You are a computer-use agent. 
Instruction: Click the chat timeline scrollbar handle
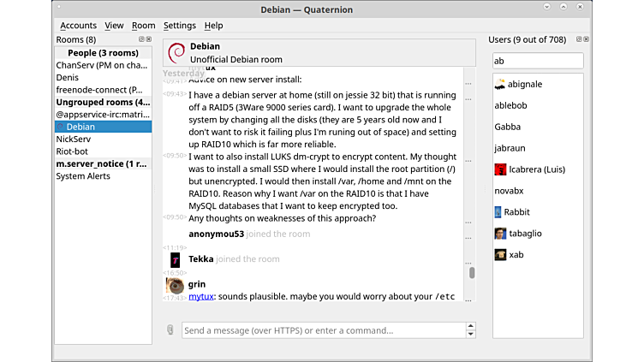tap(472, 273)
